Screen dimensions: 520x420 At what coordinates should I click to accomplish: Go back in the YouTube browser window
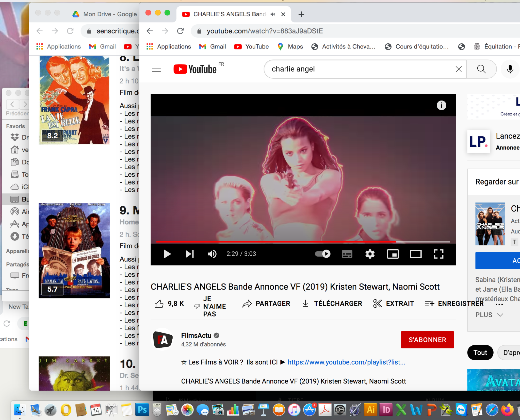pyautogui.click(x=150, y=31)
